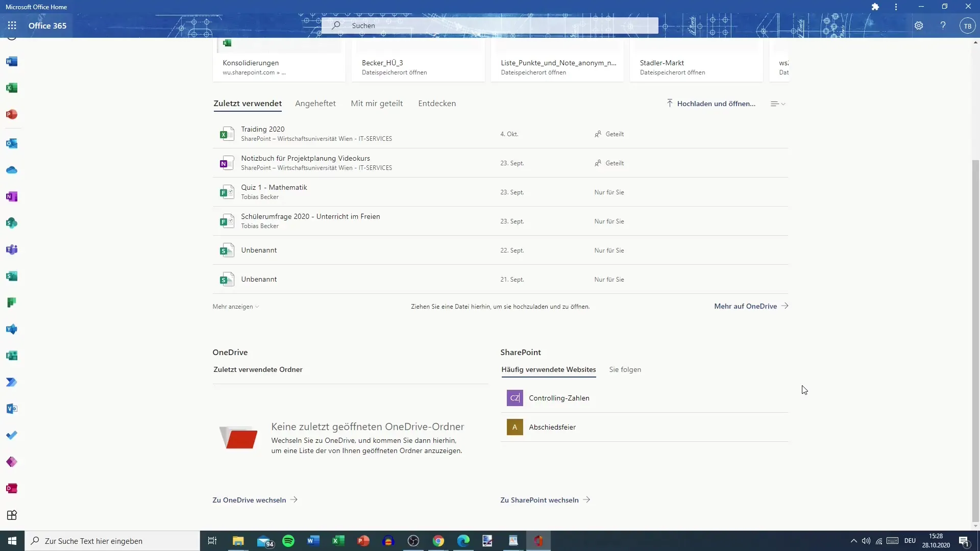Open the Controlling-Zahlen SharePoint site

tap(644, 398)
